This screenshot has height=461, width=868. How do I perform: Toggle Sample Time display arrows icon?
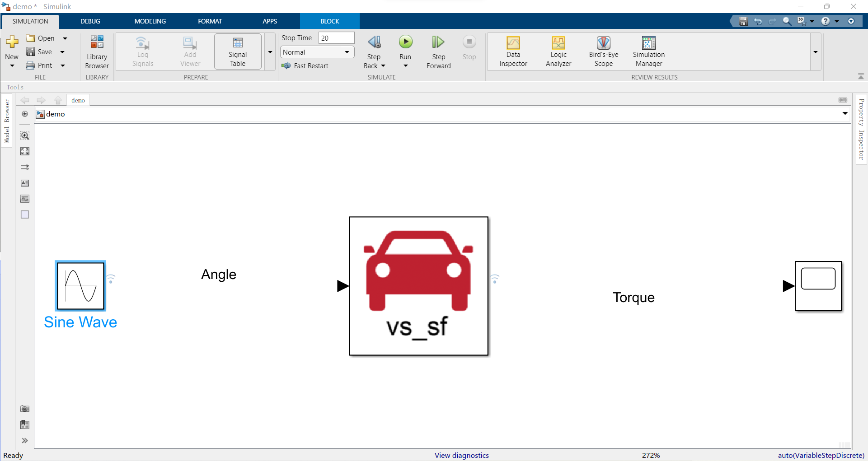(25, 167)
